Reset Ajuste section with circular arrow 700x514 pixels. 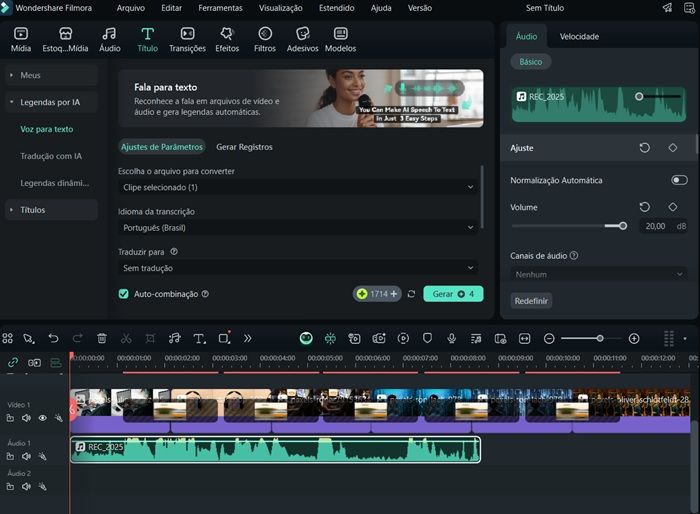(x=644, y=147)
